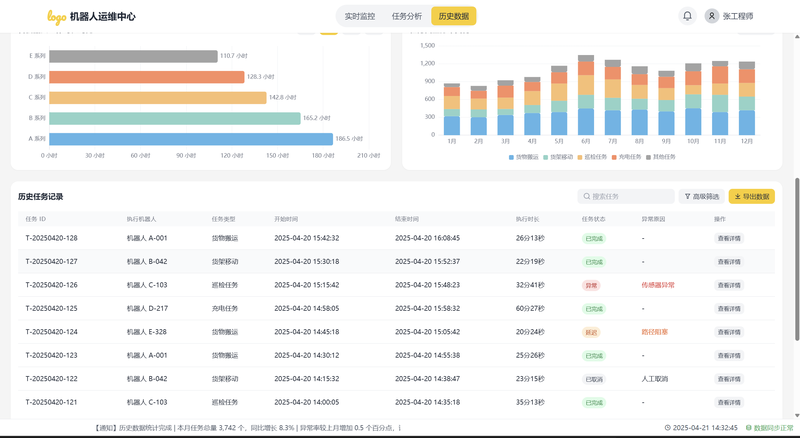Click the 已取消 status badge
800x438 pixels.
[594, 379]
